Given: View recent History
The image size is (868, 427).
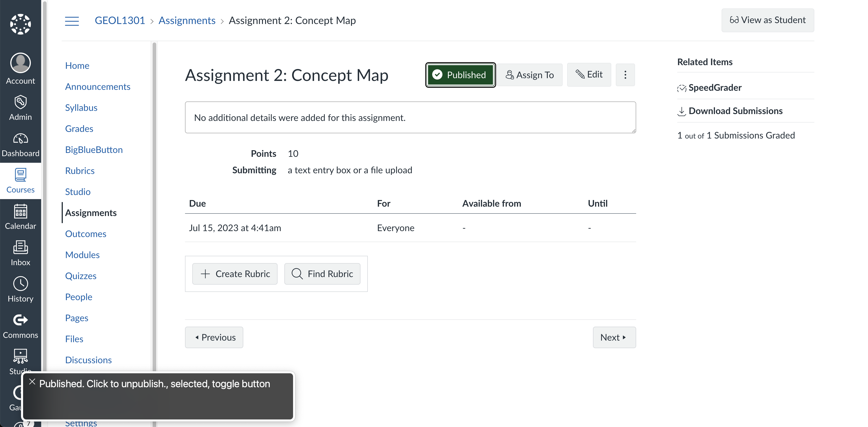Looking at the screenshot, I should coord(20,289).
